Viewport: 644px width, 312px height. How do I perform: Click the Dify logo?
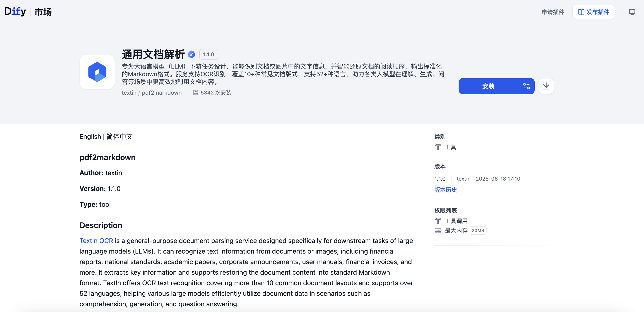[x=15, y=11]
